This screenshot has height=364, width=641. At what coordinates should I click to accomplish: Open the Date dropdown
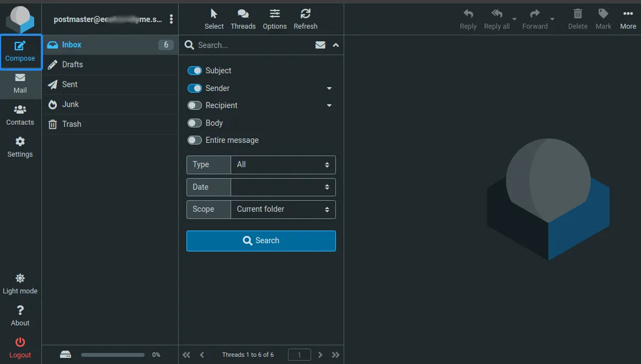point(283,187)
